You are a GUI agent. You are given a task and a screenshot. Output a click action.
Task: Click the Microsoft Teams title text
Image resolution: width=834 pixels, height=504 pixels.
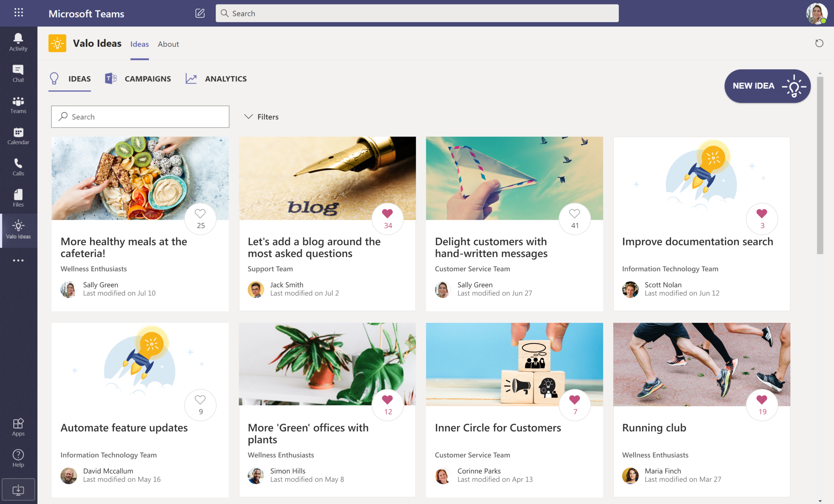86,14
